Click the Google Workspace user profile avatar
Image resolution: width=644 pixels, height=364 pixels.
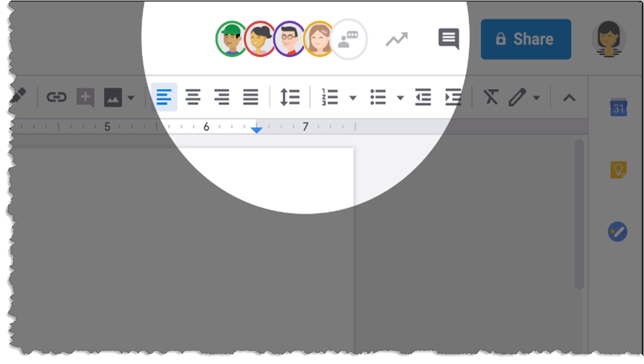tap(609, 39)
